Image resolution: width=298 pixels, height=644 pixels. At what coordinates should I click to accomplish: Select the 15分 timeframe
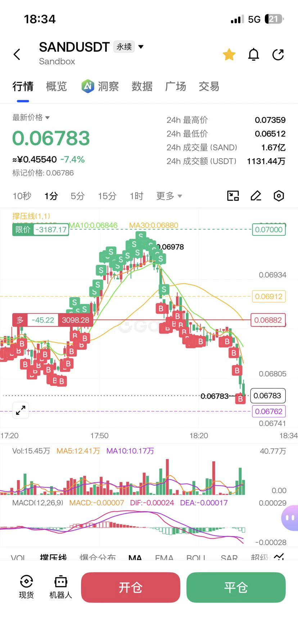click(107, 196)
